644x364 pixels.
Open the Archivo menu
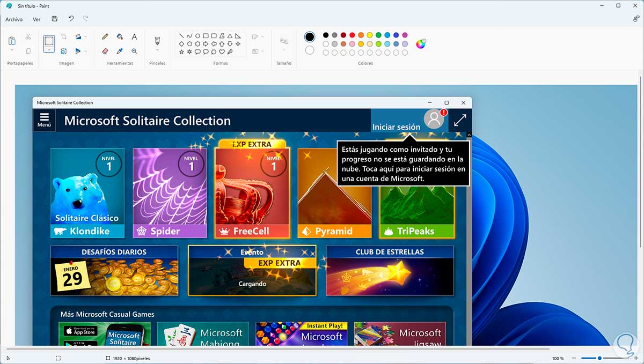click(x=14, y=19)
